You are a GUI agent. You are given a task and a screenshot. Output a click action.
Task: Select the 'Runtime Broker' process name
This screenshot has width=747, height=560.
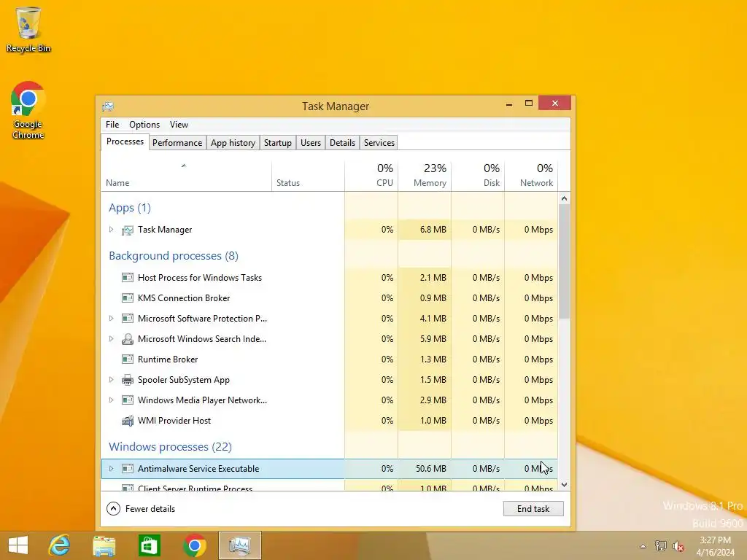(168, 359)
